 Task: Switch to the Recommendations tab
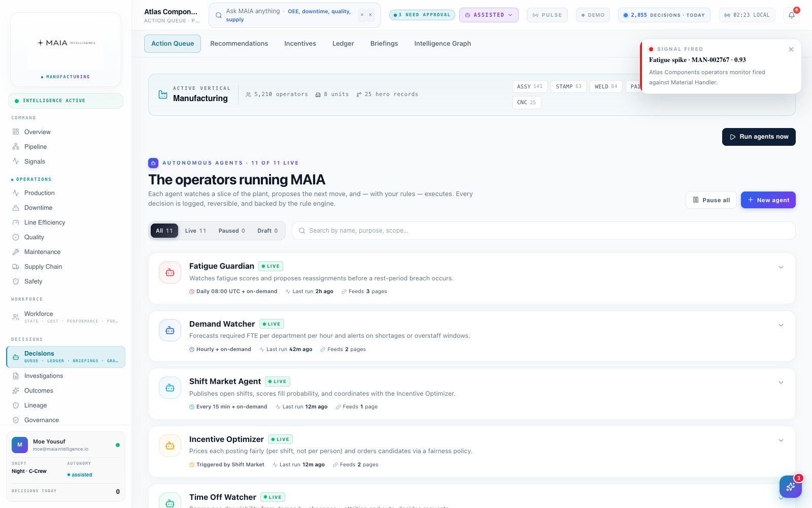pyautogui.click(x=239, y=44)
